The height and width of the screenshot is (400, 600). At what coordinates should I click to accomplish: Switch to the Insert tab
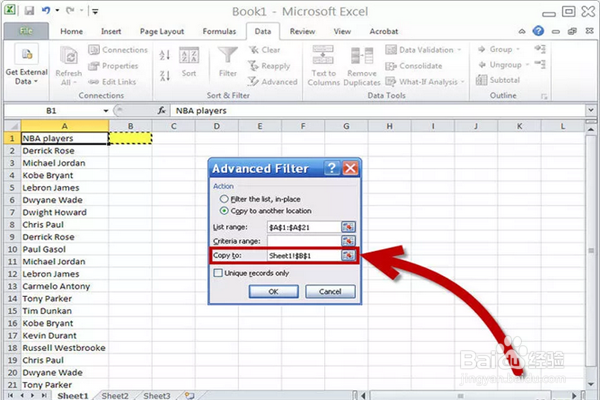pos(111,31)
